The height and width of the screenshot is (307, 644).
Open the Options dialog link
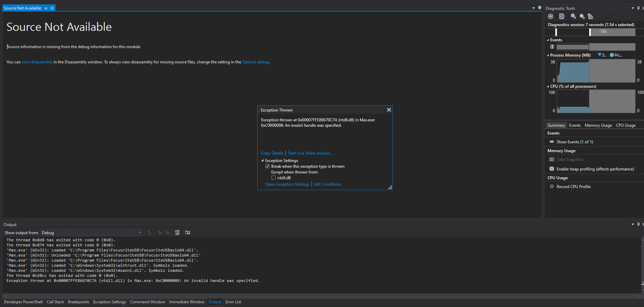255,62
